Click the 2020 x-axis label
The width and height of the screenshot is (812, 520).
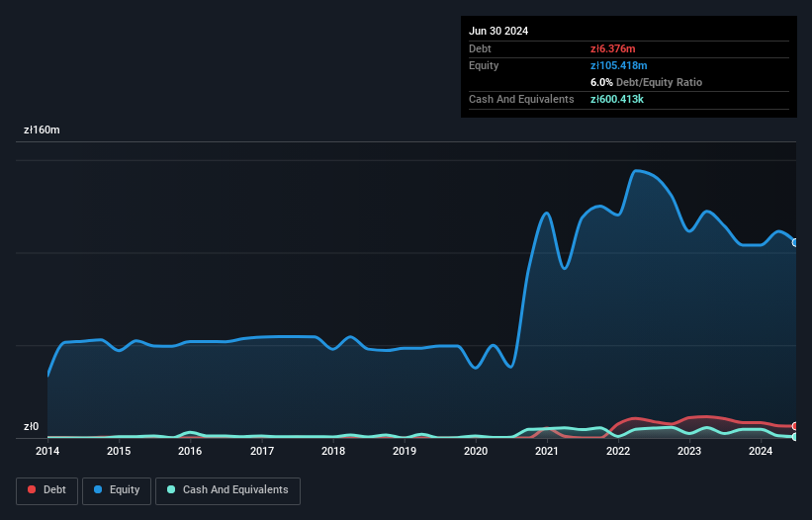[476, 451]
